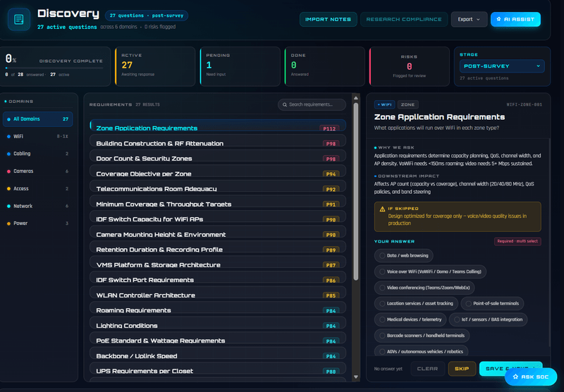
Task: Open Camera Mounting Height & Environment row
Action: (x=218, y=231)
